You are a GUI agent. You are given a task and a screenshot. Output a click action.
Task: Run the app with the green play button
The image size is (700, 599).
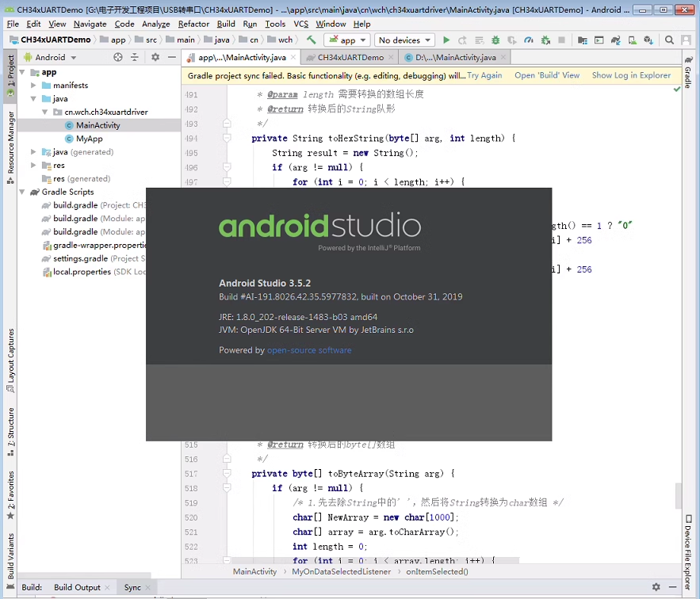pos(446,40)
